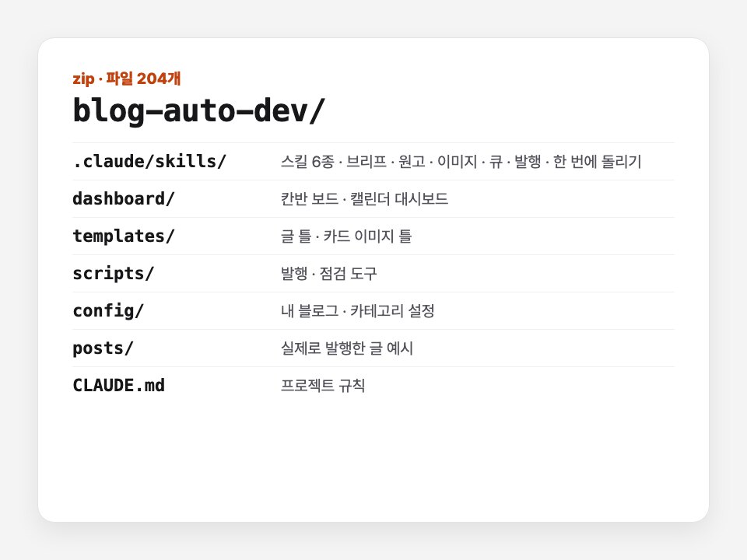Select the blog-auto-dev/ heading

[198, 111]
